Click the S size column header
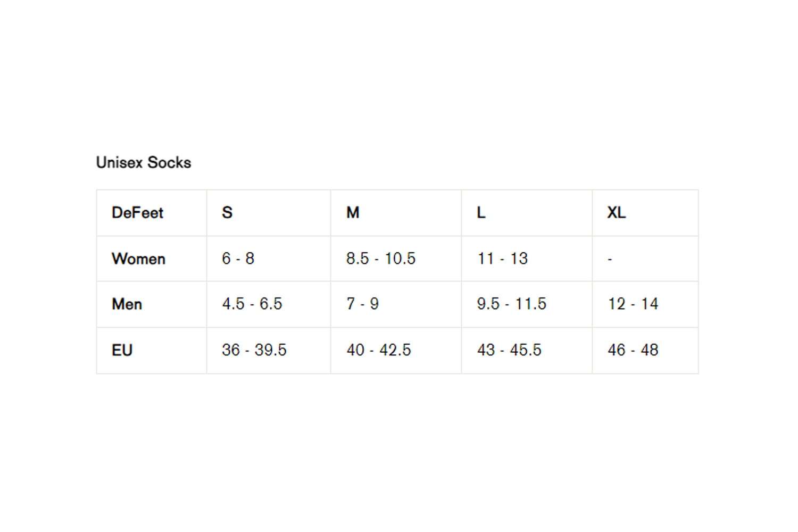This screenshot has width=798, height=532. click(x=227, y=213)
